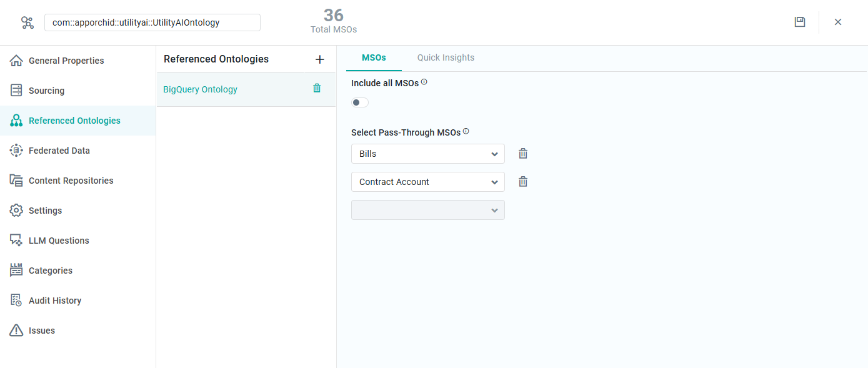Image resolution: width=868 pixels, height=368 pixels.
Task: Enable the Include all MSOs toggle
Action: 359,102
